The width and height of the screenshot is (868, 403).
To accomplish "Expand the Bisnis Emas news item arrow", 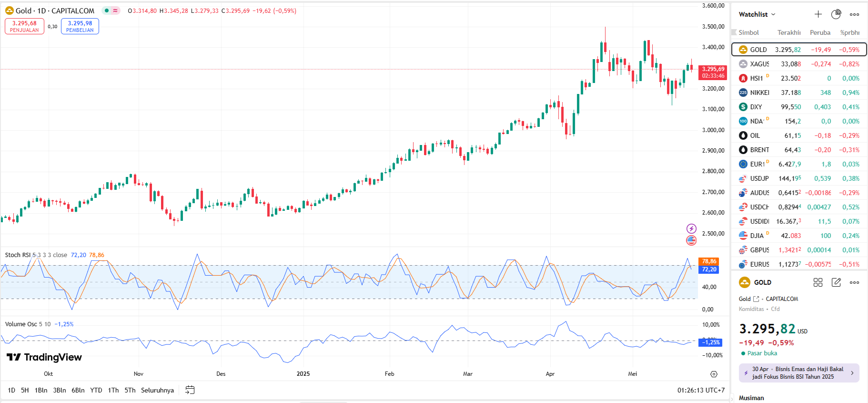I will pos(852,373).
